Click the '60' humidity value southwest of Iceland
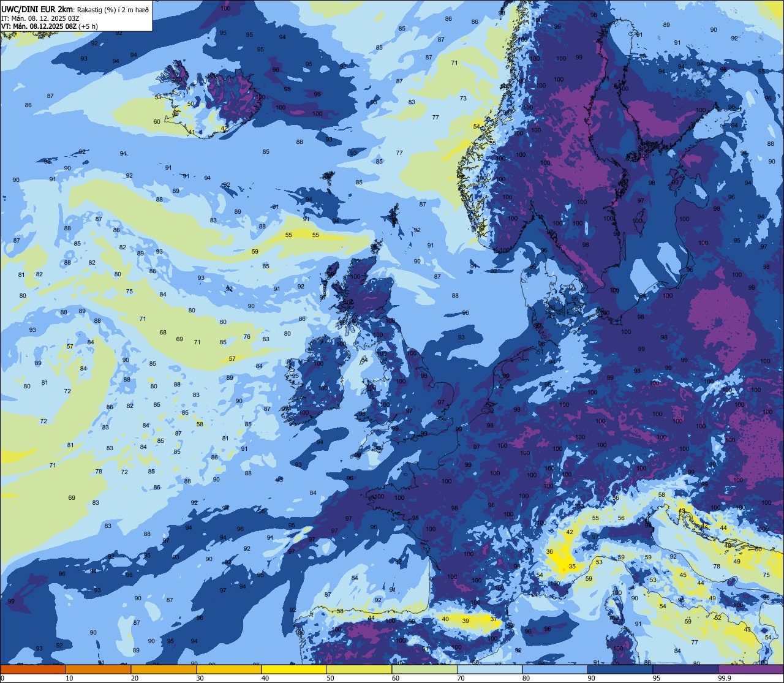This screenshot has height=683, width=784. [x=157, y=121]
